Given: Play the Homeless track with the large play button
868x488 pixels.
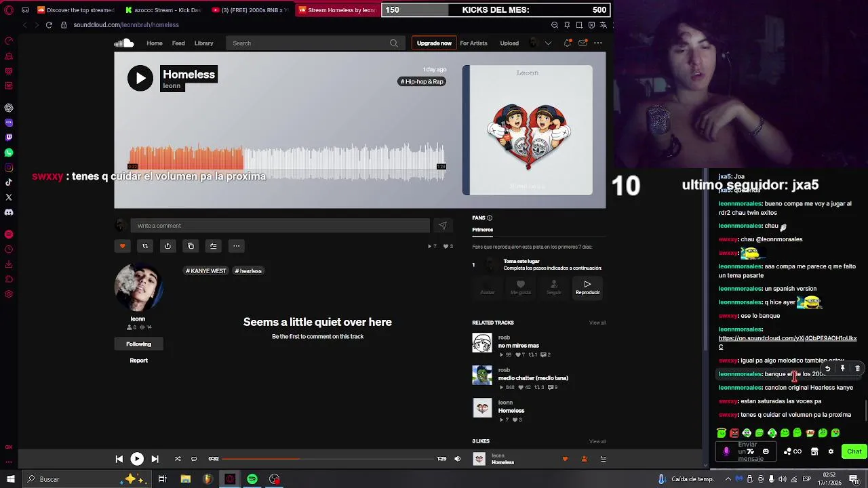Looking at the screenshot, I should (140, 78).
